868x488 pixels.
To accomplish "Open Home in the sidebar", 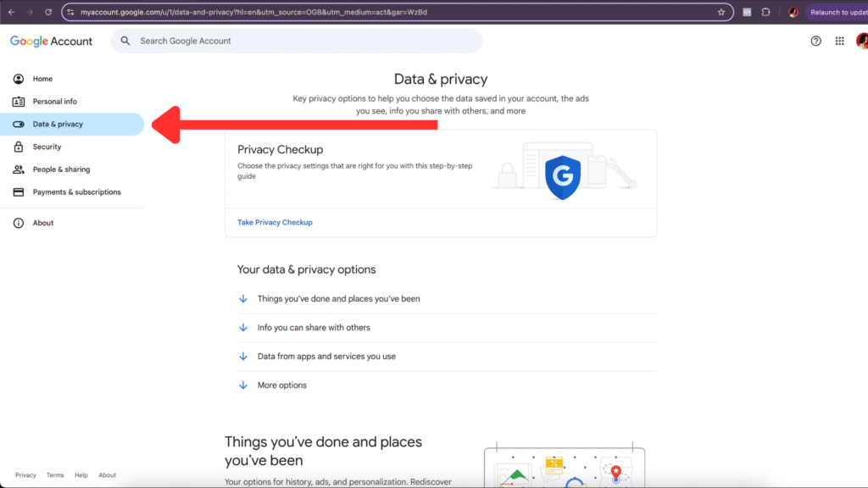I will (x=72, y=79).
